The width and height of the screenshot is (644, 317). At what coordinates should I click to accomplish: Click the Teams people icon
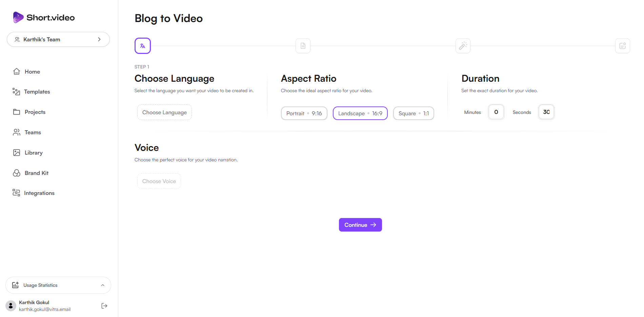coord(17,132)
